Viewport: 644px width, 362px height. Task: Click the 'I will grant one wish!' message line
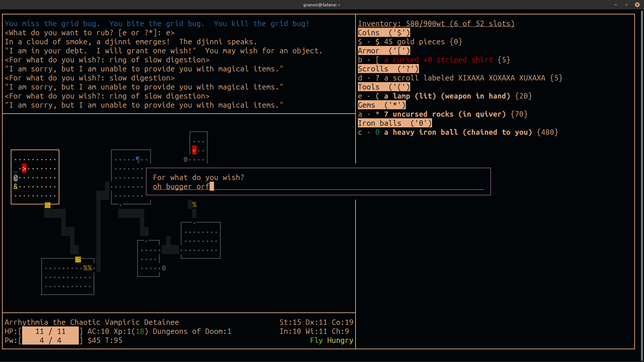164,51
